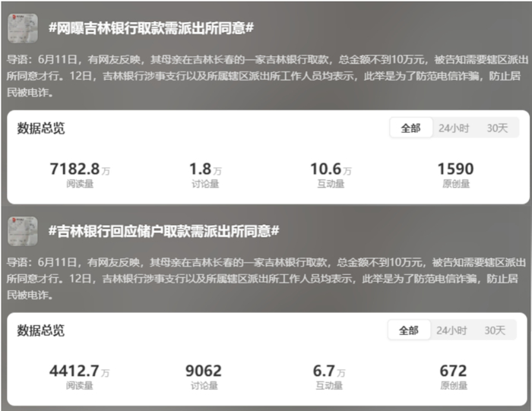Open the #网曝吉林银行取款需派出所同意# topic title
The width and height of the screenshot is (532, 411).
[x=151, y=28]
